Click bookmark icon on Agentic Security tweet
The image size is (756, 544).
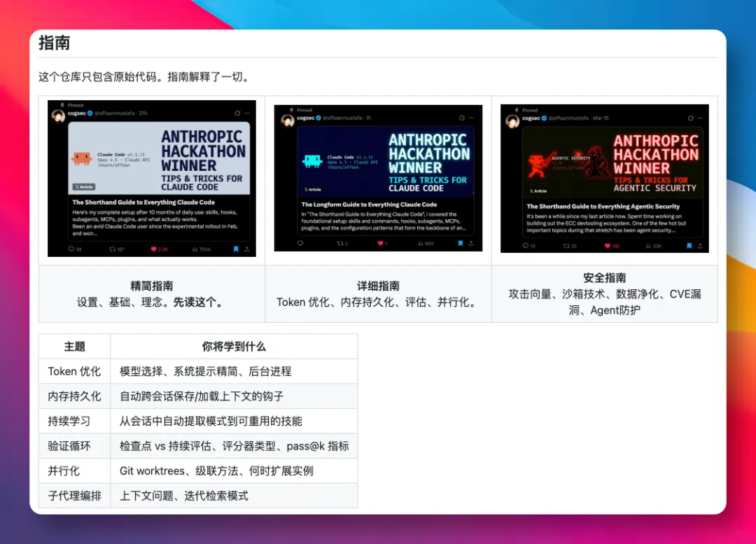689,246
